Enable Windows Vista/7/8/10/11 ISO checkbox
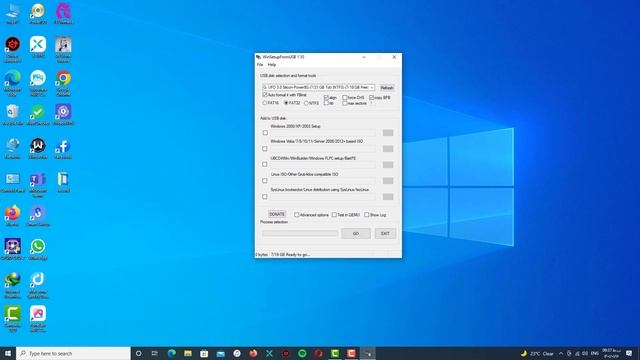The width and height of the screenshot is (640, 360). 265,149
